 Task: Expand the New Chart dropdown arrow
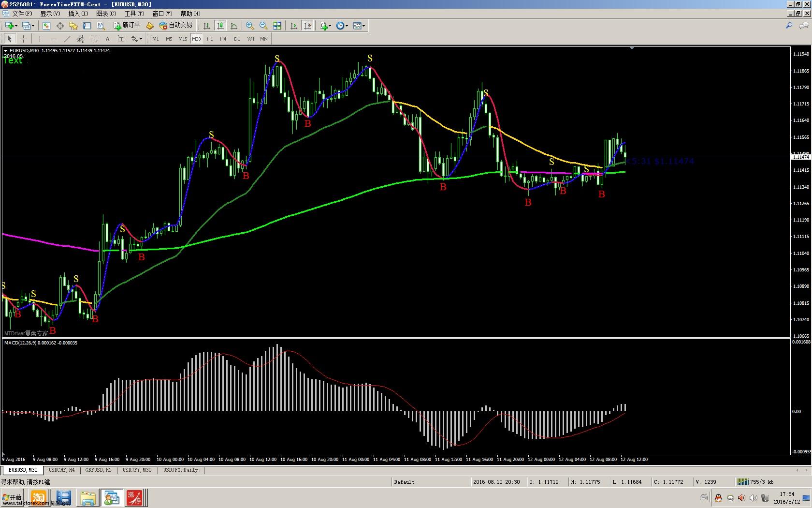click(x=16, y=26)
